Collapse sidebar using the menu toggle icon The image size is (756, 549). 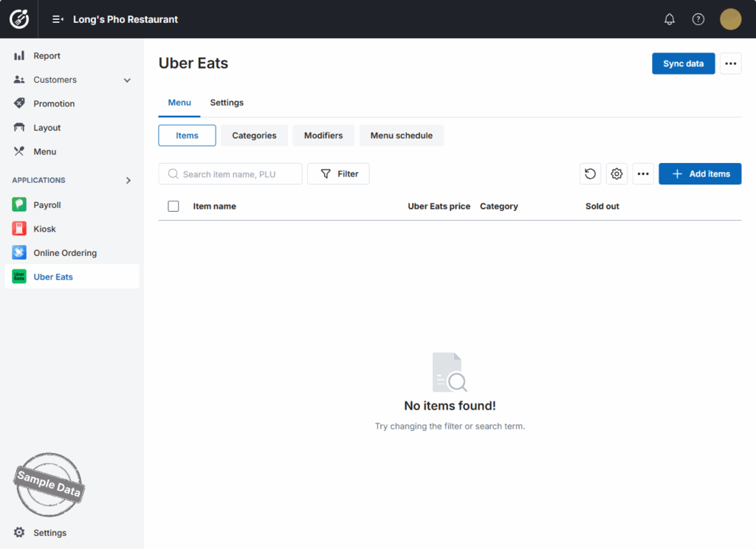coord(58,19)
